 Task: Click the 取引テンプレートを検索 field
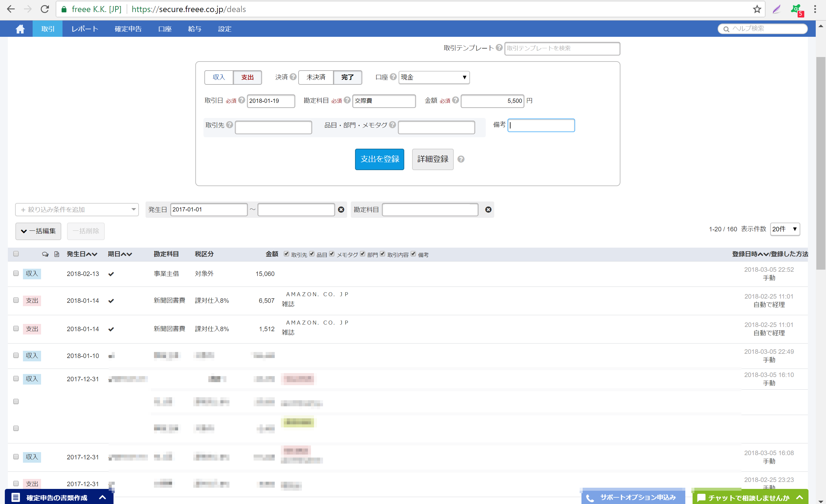pos(562,49)
